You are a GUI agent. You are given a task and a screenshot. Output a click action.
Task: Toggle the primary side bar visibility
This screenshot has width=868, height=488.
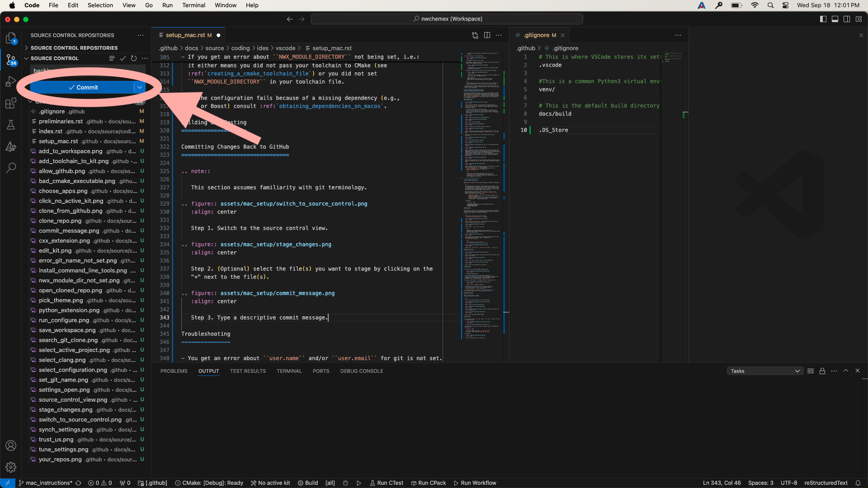pyautogui.click(x=823, y=19)
